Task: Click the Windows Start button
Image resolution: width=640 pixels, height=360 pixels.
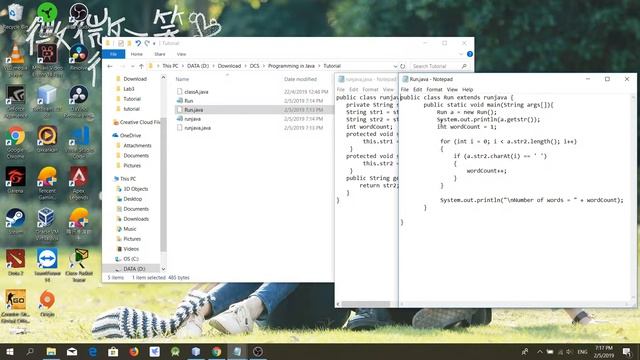Action: click(9, 351)
